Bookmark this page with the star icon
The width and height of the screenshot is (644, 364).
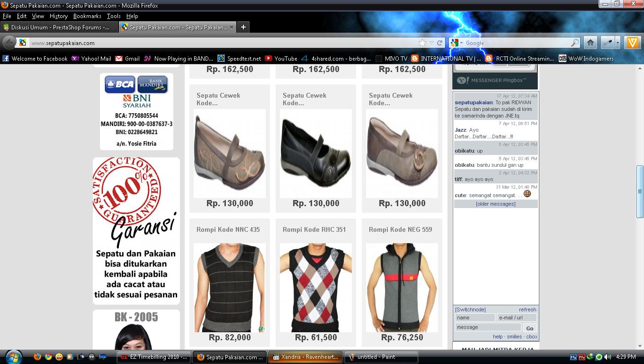(x=422, y=43)
